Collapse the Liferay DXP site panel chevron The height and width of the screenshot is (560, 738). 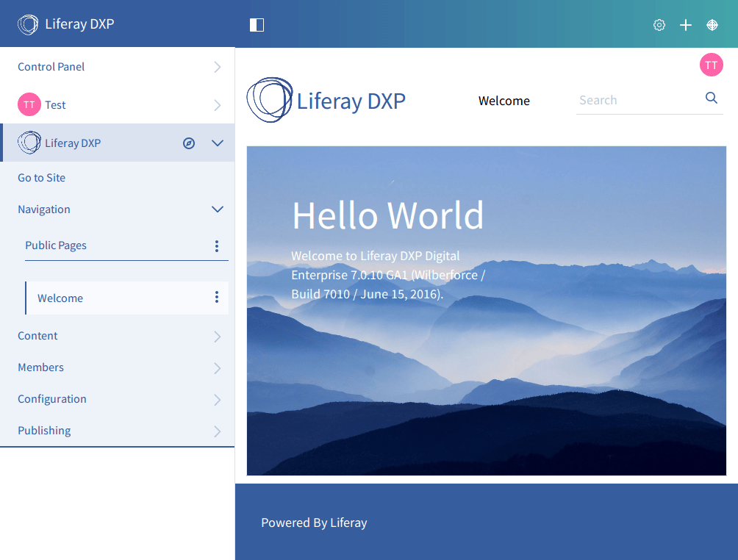pyautogui.click(x=217, y=143)
